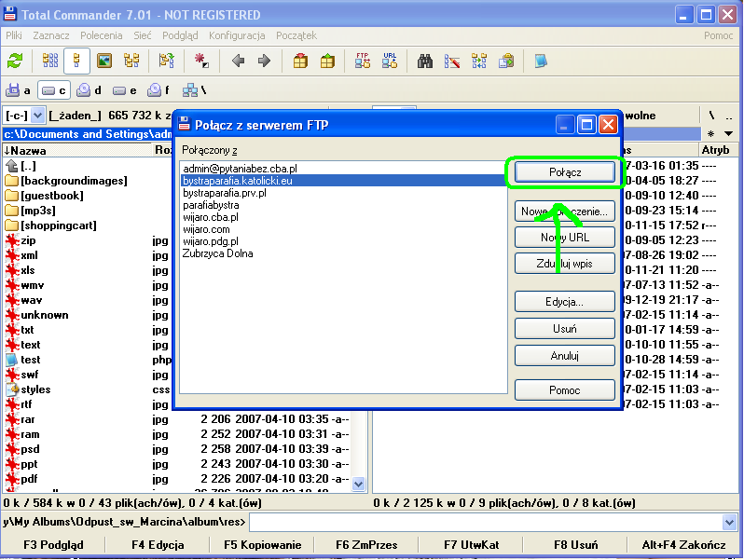Click the green refresh icon in the toolbar

pyautogui.click(x=15, y=61)
